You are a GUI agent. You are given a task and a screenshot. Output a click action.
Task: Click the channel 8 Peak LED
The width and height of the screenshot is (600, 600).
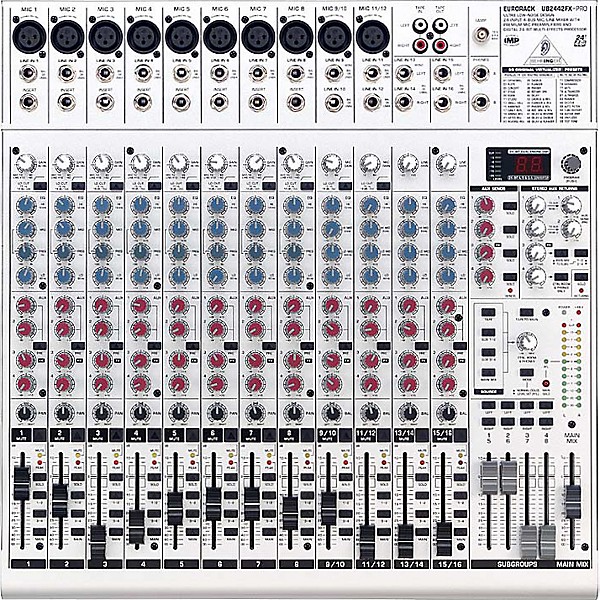[307, 463]
